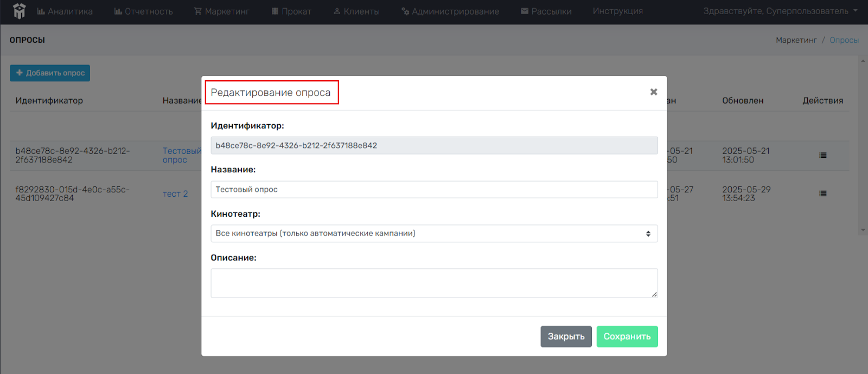
Task: Click the 2025-05-29 13:54:23 updated cell
Action: 746,194
